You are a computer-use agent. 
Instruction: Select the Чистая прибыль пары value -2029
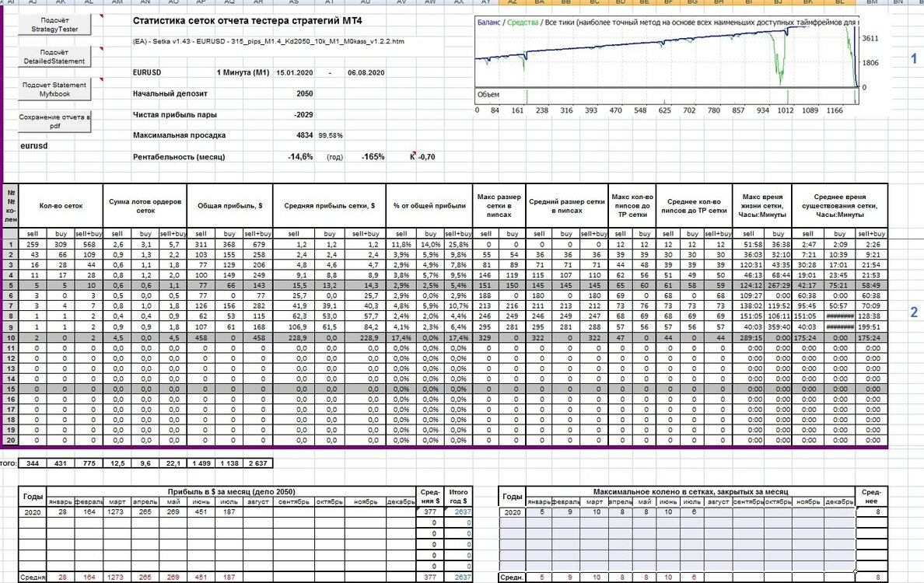(303, 115)
